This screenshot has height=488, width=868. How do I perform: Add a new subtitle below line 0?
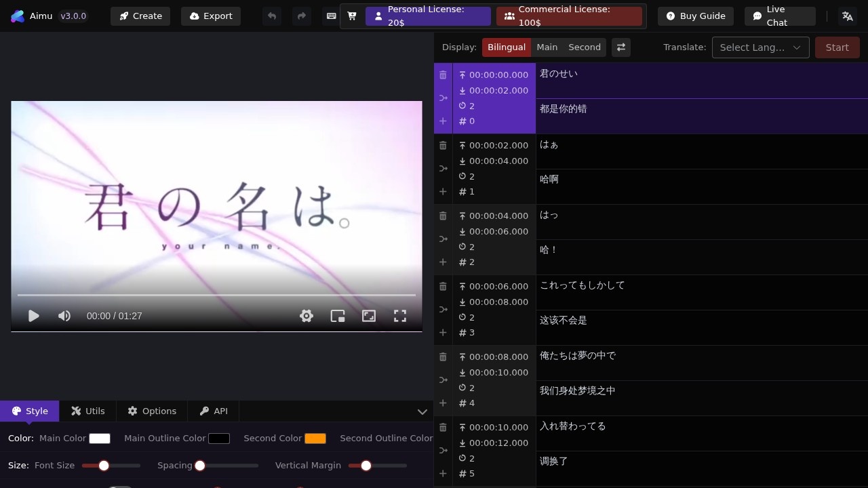coord(443,121)
